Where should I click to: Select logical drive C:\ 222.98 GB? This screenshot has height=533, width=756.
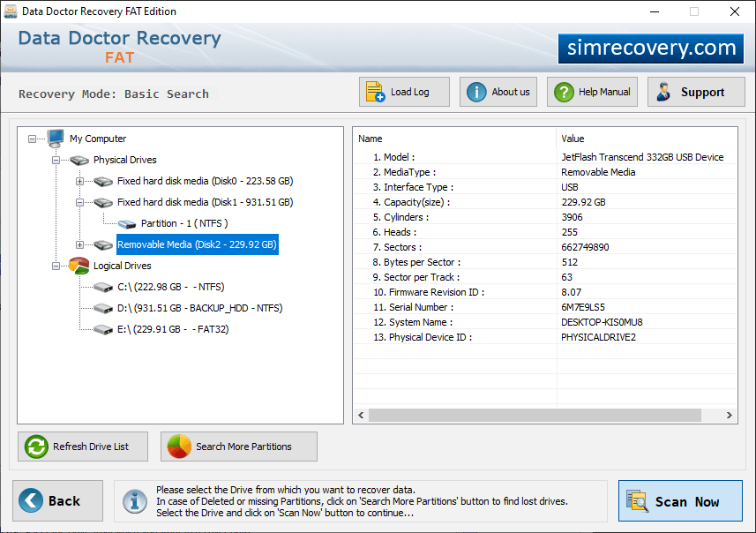coord(170,288)
